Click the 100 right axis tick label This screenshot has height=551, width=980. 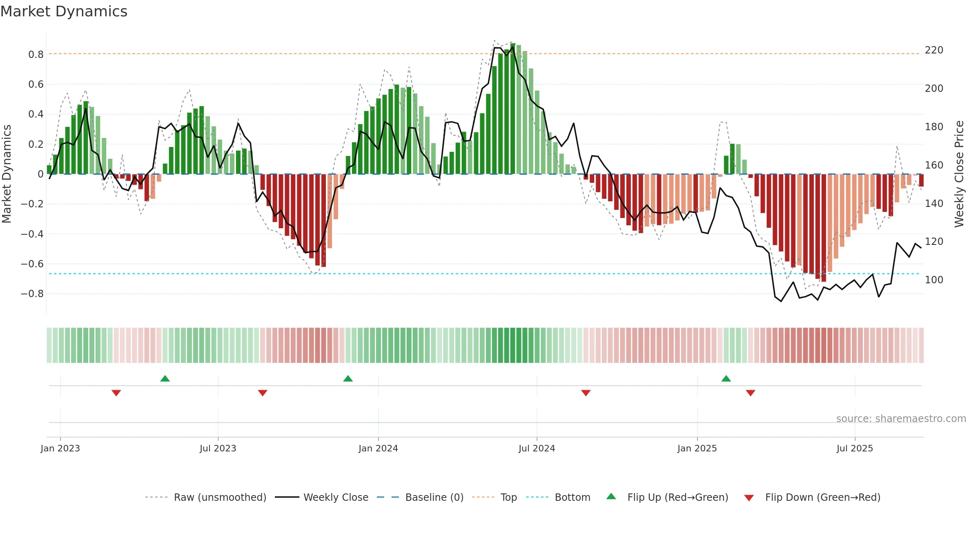(x=934, y=280)
